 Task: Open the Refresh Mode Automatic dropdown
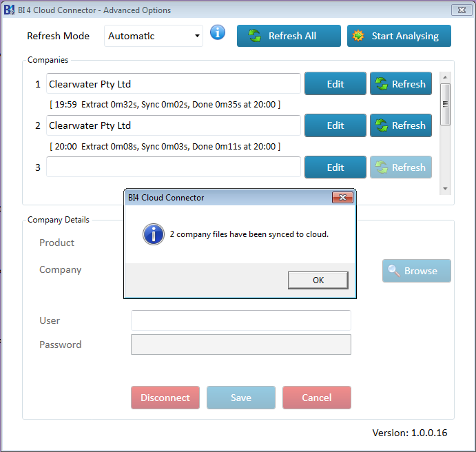154,36
